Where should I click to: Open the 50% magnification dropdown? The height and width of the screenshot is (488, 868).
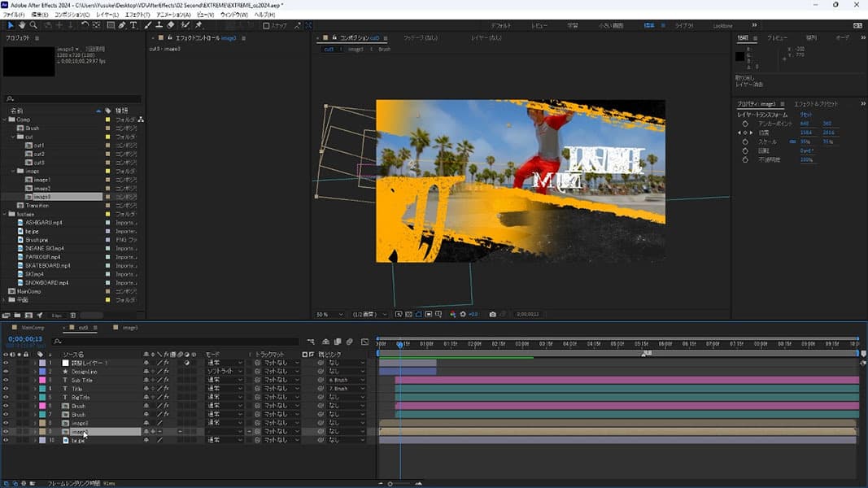pyautogui.click(x=326, y=314)
